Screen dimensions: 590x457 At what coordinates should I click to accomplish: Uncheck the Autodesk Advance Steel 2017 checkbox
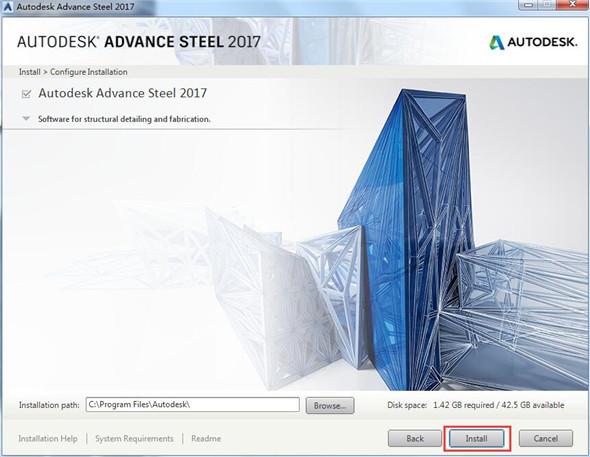[26, 94]
